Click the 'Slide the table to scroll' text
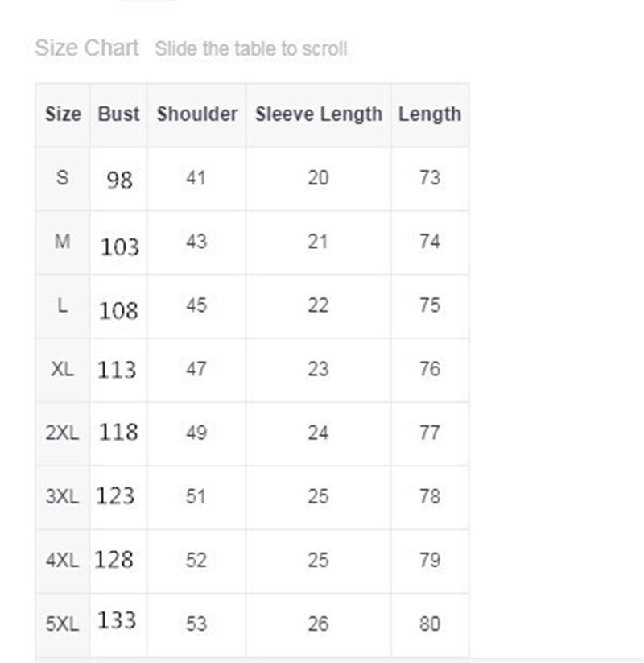Screen dimensions: 644x663 251,49
